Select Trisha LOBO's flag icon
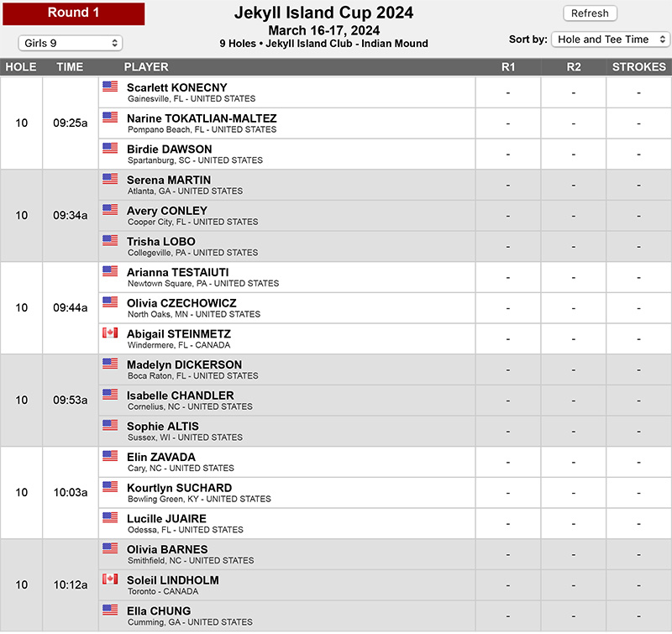Viewport: 672px width, 634px height. click(x=110, y=241)
